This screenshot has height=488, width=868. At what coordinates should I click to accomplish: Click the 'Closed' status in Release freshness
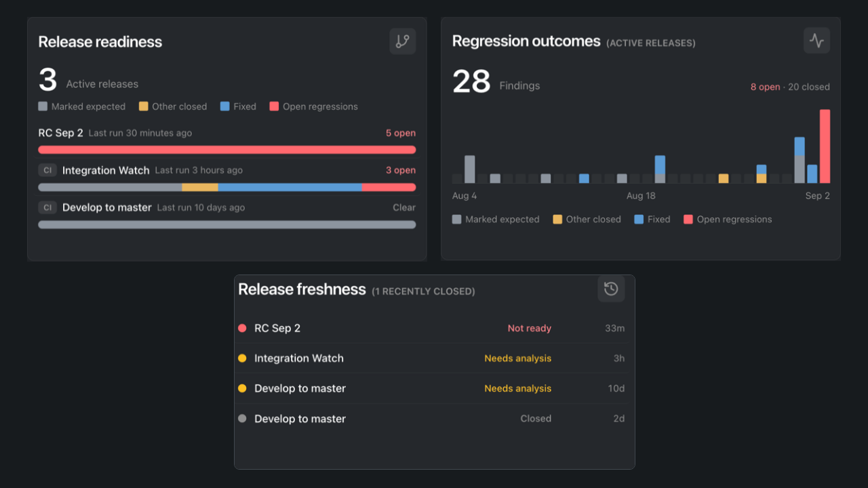point(536,419)
